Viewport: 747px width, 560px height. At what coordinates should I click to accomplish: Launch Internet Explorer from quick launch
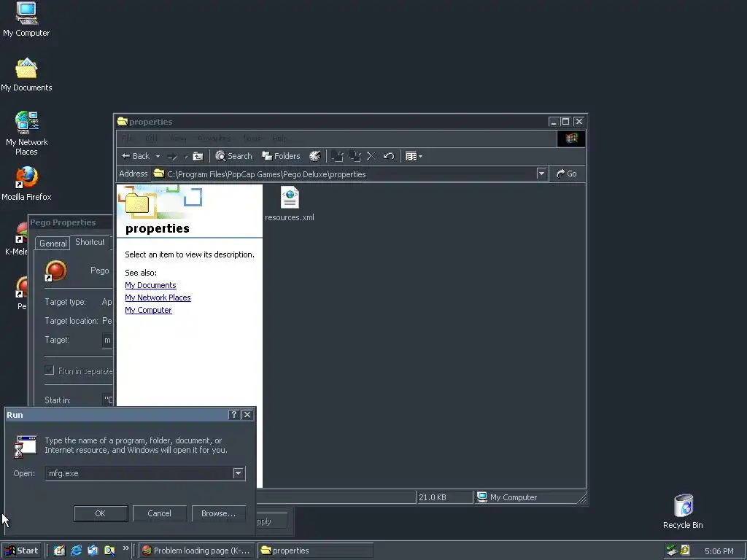point(76,551)
